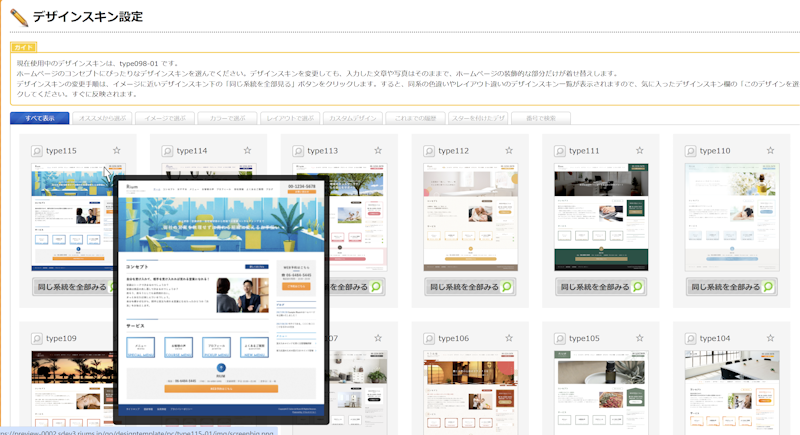This screenshot has height=435, width=800.
Task: Star the type104 design skin
Action: (770, 338)
